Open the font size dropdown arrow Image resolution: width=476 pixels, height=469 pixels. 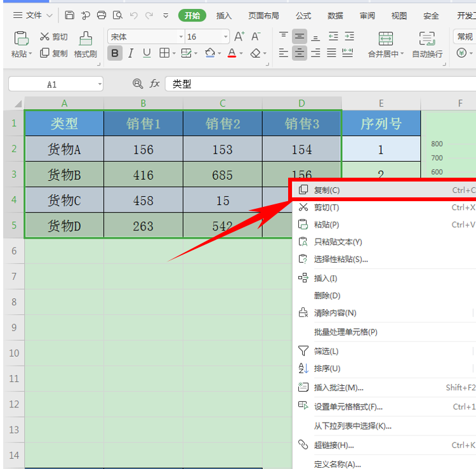pyautogui.click(x=225, y=37)
